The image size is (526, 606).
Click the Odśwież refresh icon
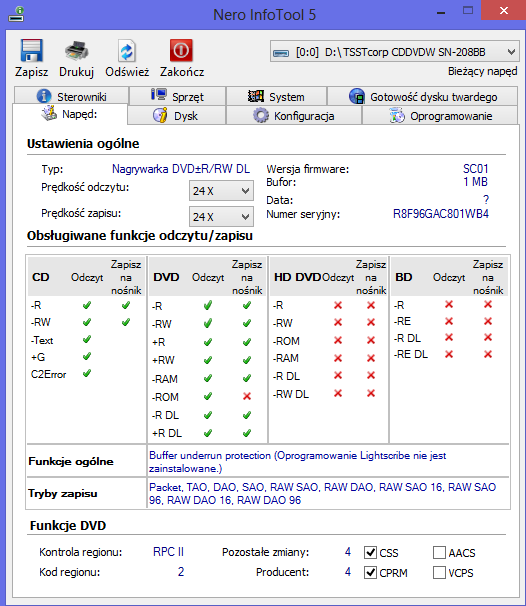(127, 51)
